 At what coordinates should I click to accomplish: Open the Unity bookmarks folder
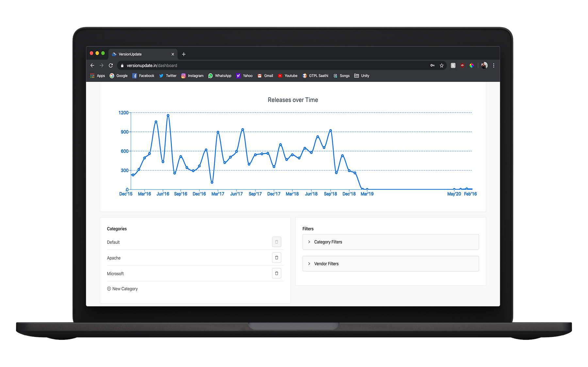(x=362, y=76)
